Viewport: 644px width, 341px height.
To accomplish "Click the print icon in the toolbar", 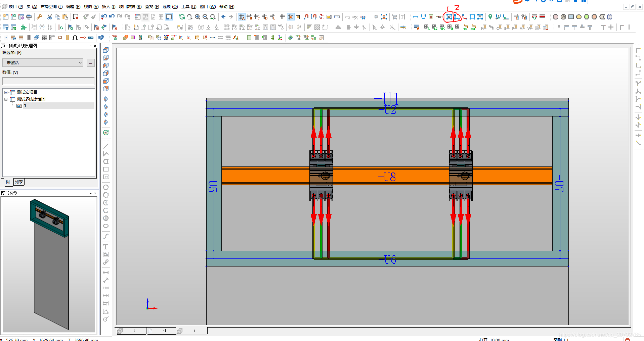I will point(29,17).
